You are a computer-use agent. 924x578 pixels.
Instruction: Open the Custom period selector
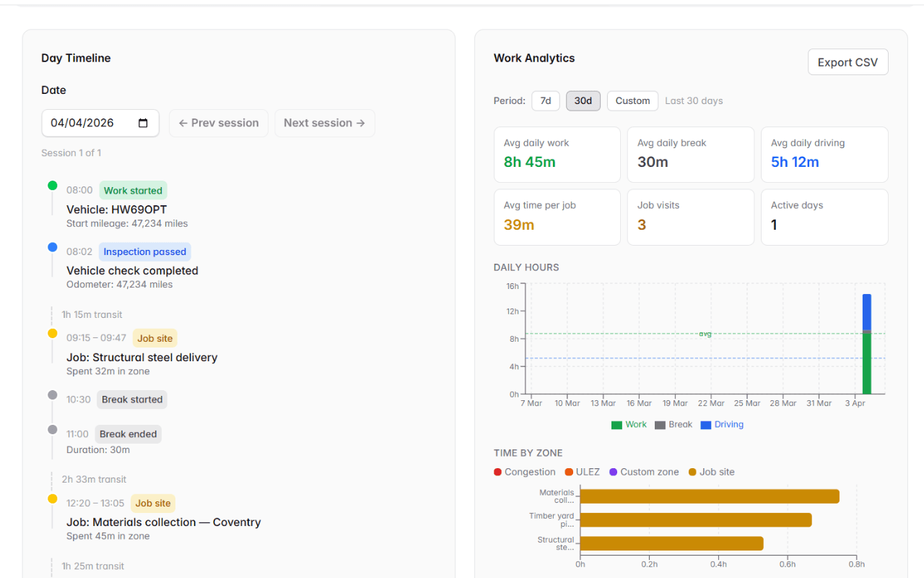(632, 101)
